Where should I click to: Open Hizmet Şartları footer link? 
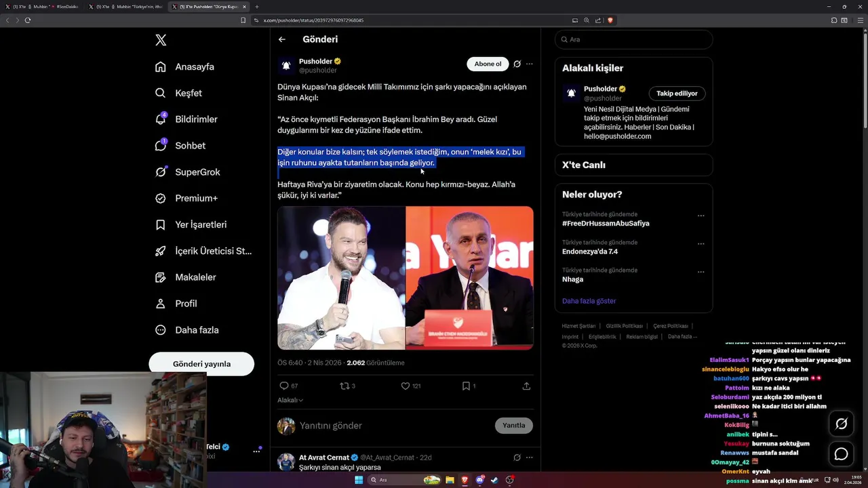point(578,326)
